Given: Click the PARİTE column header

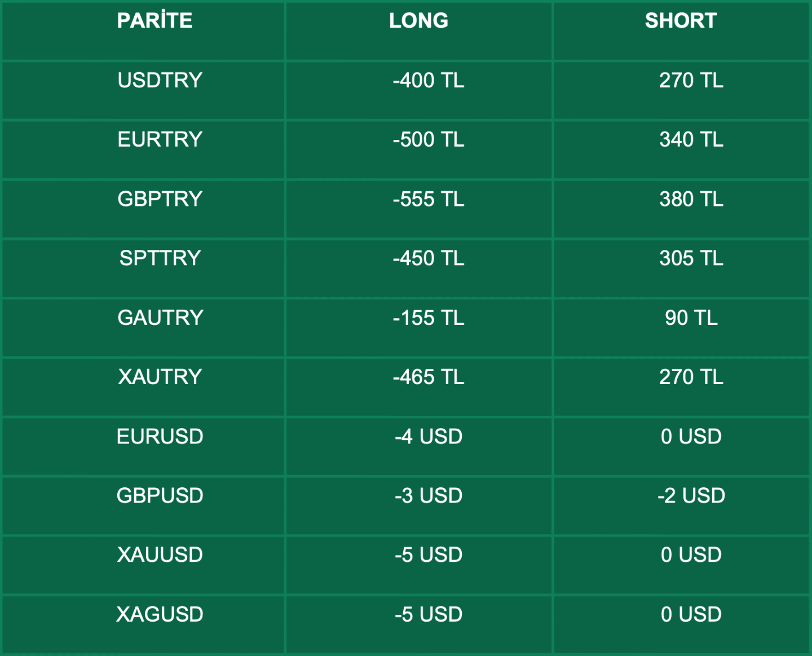Looking at the screenshot, I should pos(155,21).
